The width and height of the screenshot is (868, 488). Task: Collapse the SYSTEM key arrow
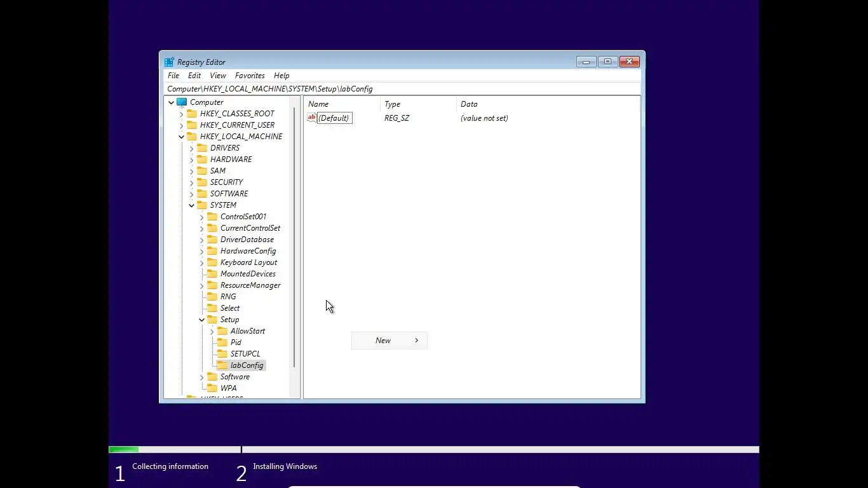click(191, 205)
